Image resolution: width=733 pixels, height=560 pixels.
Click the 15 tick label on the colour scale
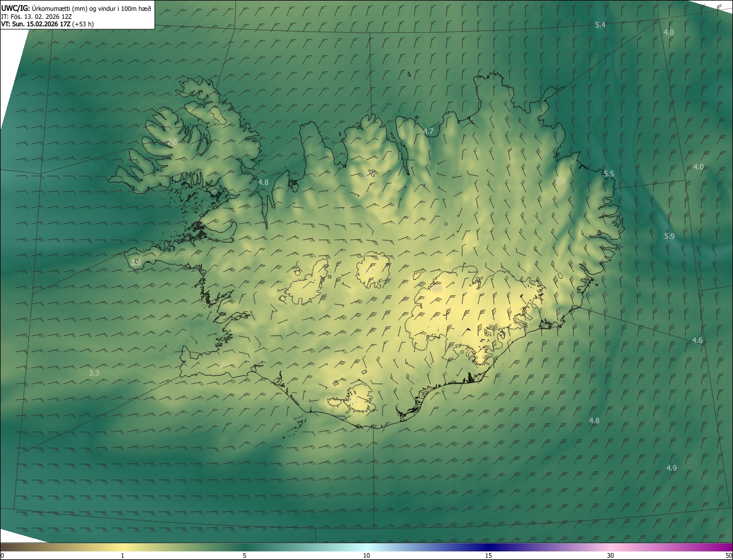coord(488,555)
